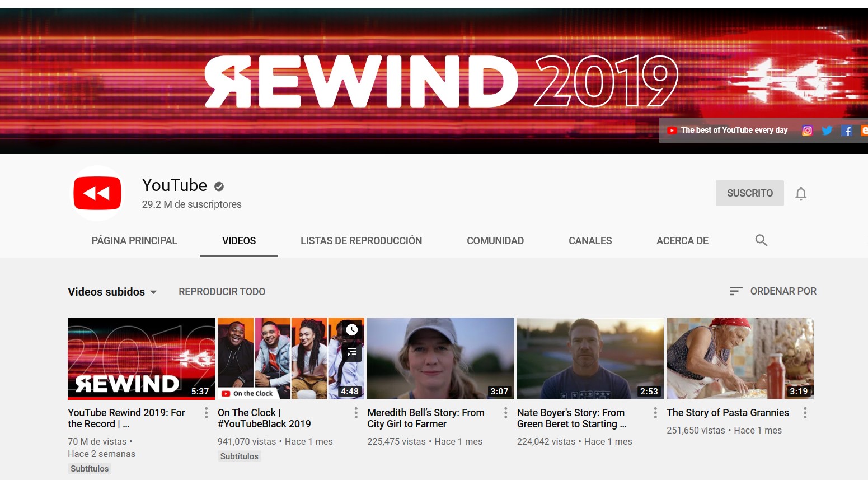Click the title 'Nate Boyer's Story: From Green Beret'

(x=572, y=418)
